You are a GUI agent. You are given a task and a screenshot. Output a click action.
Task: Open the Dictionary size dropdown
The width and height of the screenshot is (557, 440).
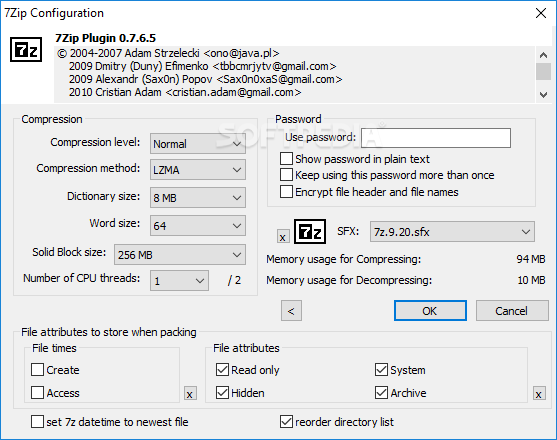[198, 198]
